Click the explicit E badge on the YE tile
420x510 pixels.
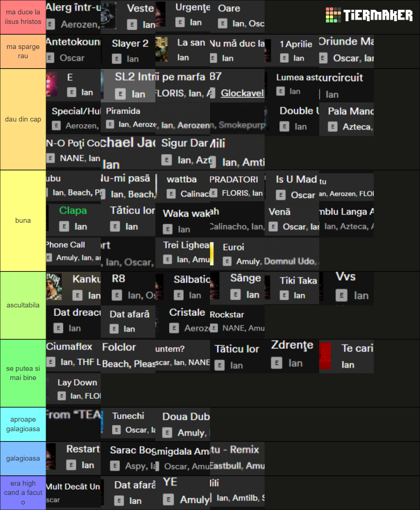168,499
